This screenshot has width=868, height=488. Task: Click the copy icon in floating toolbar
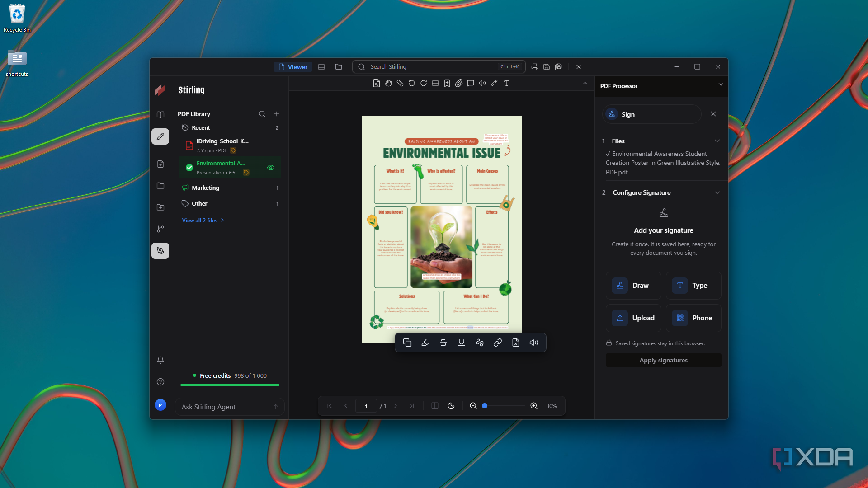point(407,343)
